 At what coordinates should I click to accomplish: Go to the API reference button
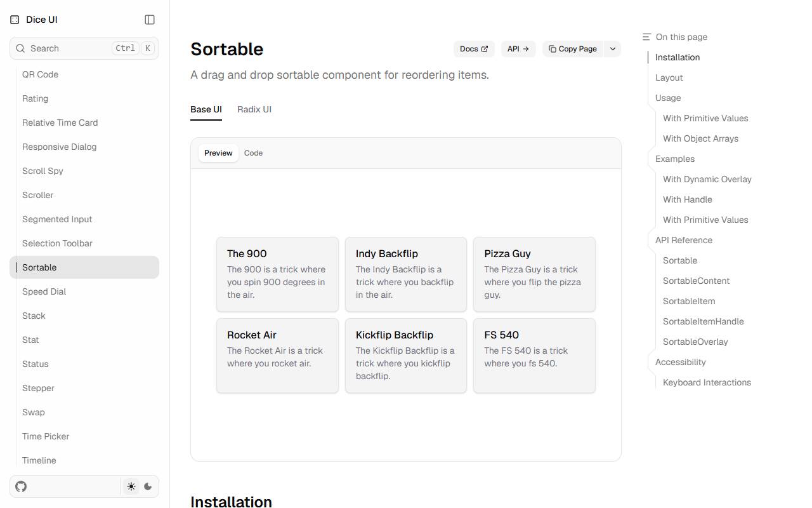(x=518, y=49)
